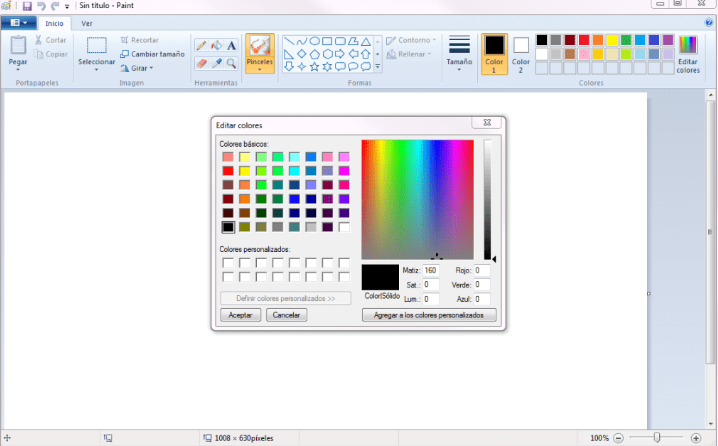Select the Color picker eyedropper tool
Image resolution: width=718 pixels, height=446 pixels.
pyautogui.click(x=216, y=62)
